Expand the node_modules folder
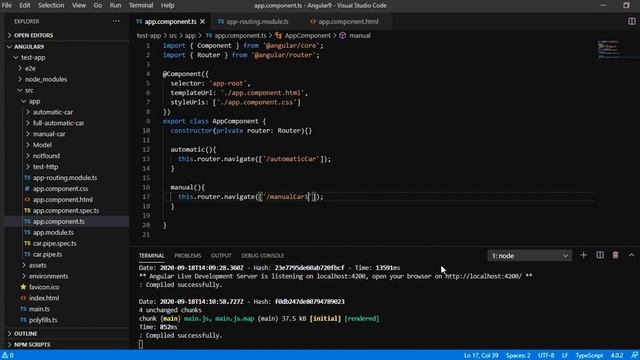This screenshot has height=360, width=640. click(46, 80)
